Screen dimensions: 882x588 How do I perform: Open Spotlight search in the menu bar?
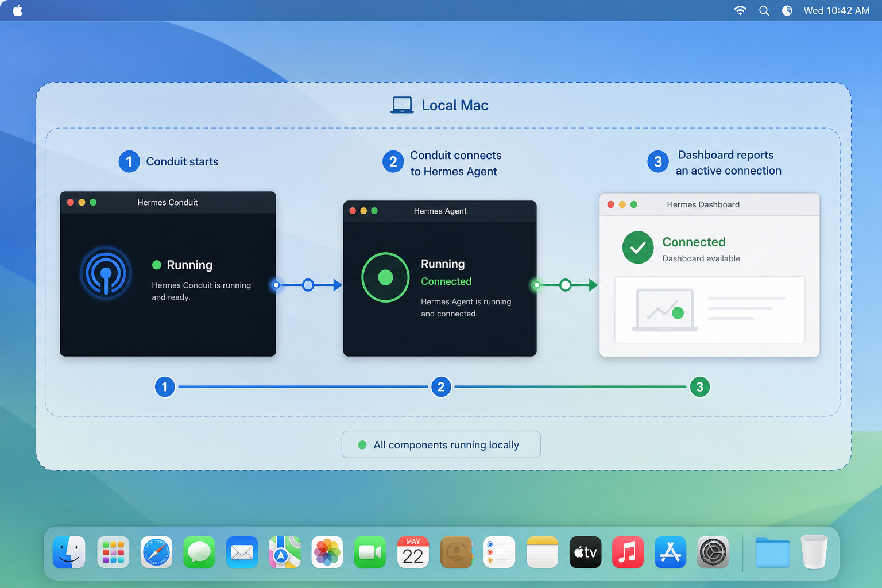[764, 10]
